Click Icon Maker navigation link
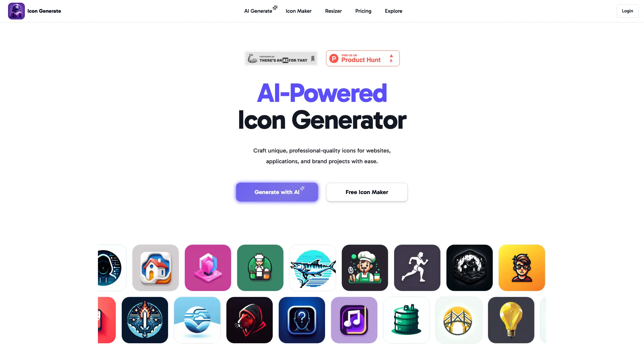The height and width of the screenshot is (362, 644). pos(299,11)
